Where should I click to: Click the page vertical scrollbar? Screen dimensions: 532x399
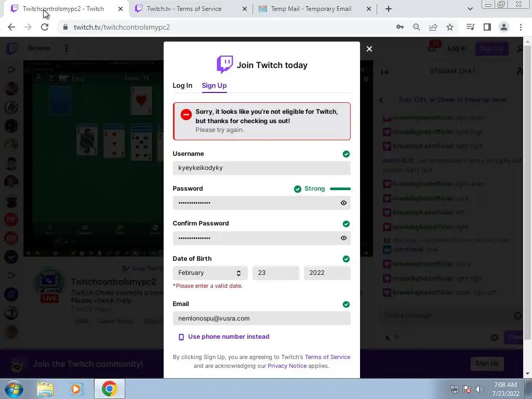tap(528, 193)
